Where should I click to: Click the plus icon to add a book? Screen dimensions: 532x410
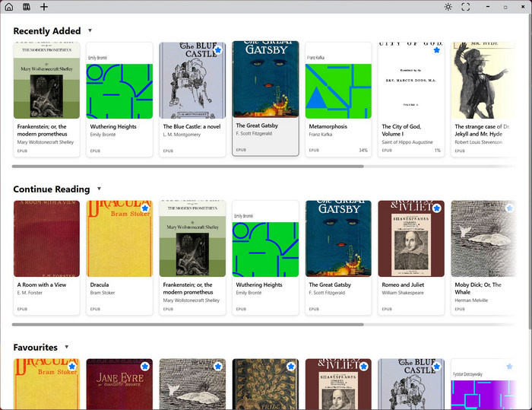point(44,7)
